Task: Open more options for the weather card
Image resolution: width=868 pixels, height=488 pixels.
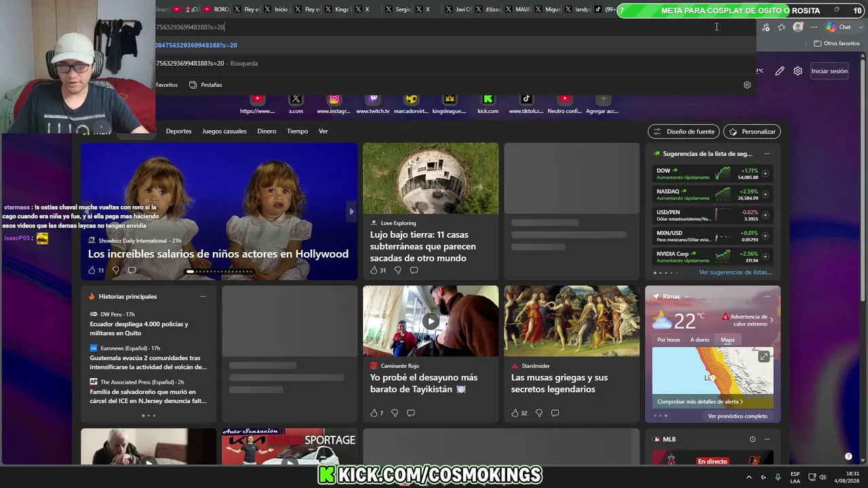Action: (767, 296)
